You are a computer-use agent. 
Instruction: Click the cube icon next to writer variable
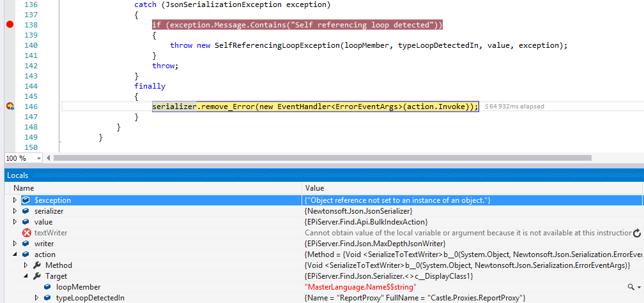pyautogui.click(x=26, y=244)
